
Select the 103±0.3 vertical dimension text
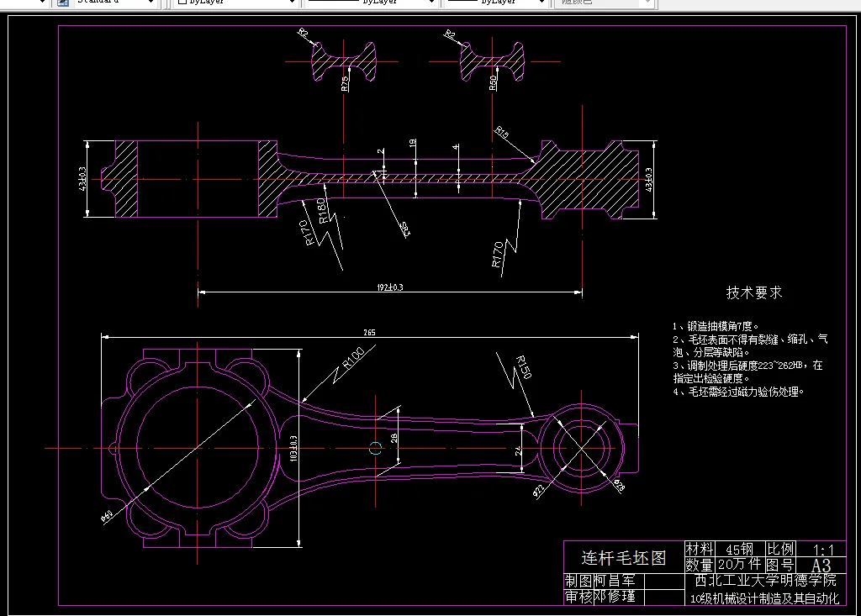click(293, 449)
